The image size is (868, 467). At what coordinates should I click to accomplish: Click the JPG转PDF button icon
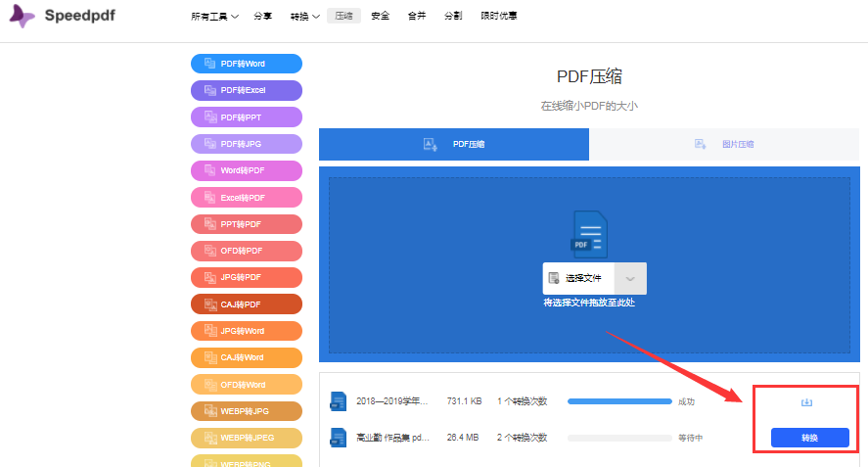click(209, 277)
